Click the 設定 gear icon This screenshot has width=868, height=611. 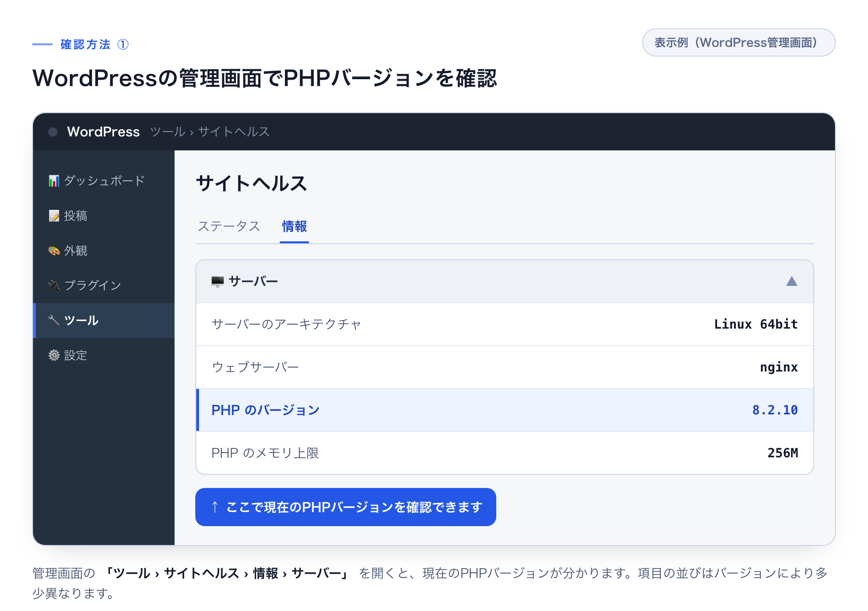(x=54, y=355)
